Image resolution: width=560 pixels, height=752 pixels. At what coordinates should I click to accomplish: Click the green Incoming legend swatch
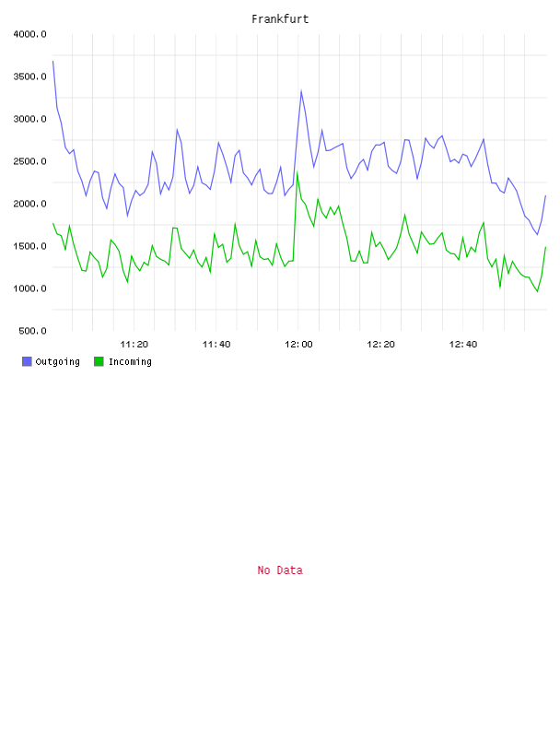[99, 361]
